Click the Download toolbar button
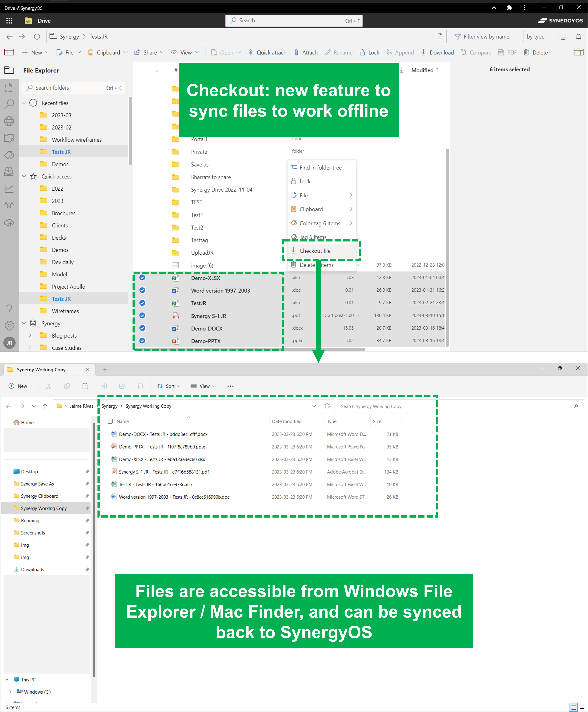 [437, 53]
